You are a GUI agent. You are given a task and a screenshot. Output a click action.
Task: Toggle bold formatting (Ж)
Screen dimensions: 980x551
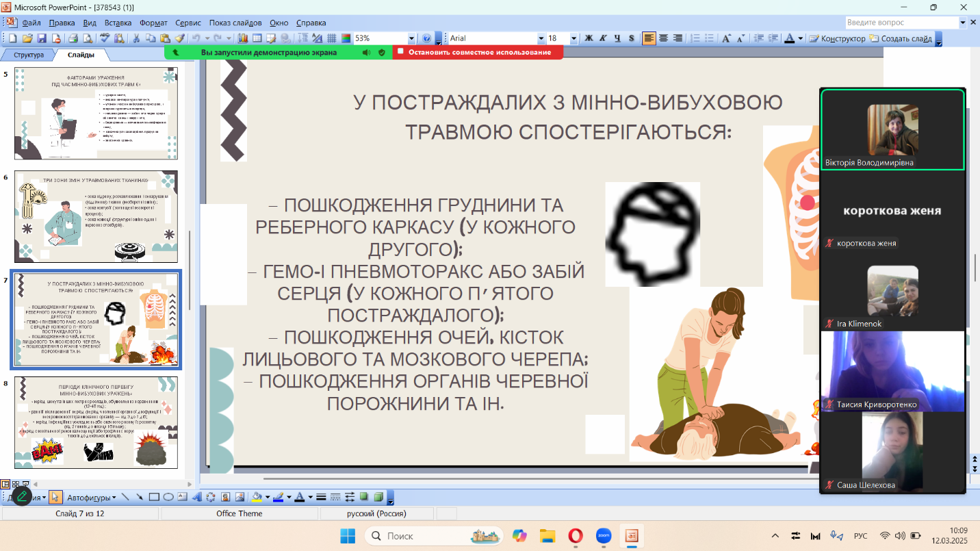pos(589,38)
